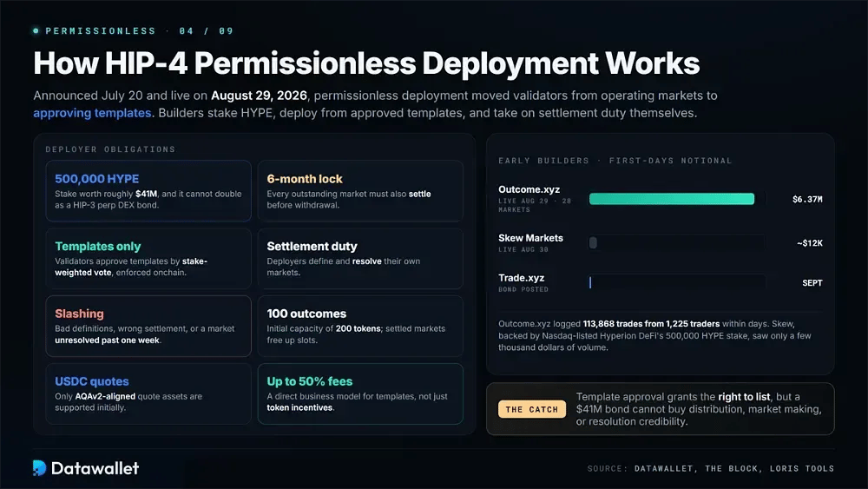Click the 'USDC quotes' heading
Screen dimensions: 868x489
(x=92, y=381)
